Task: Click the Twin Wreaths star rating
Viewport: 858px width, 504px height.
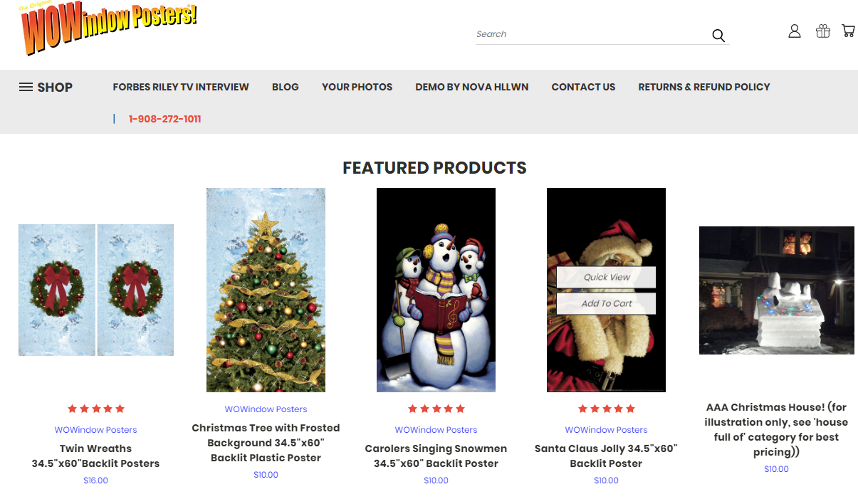Action: click(96, 409)
